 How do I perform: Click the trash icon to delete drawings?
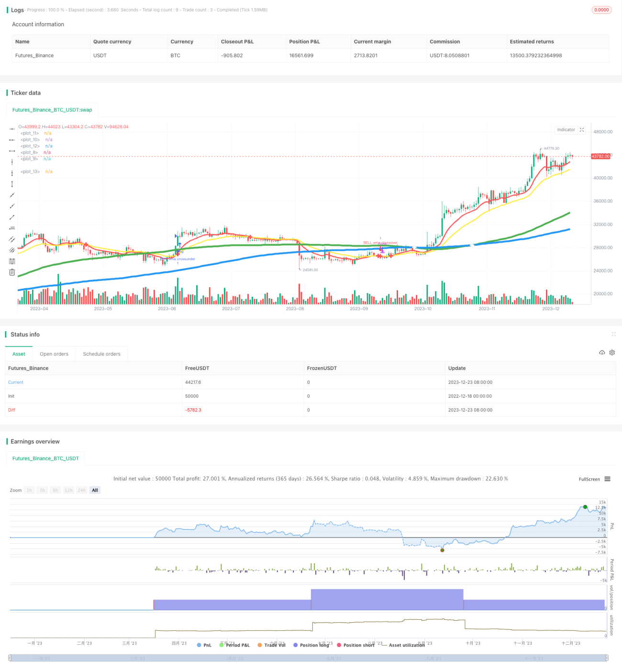pyautogui.click(x=12, y=272)
